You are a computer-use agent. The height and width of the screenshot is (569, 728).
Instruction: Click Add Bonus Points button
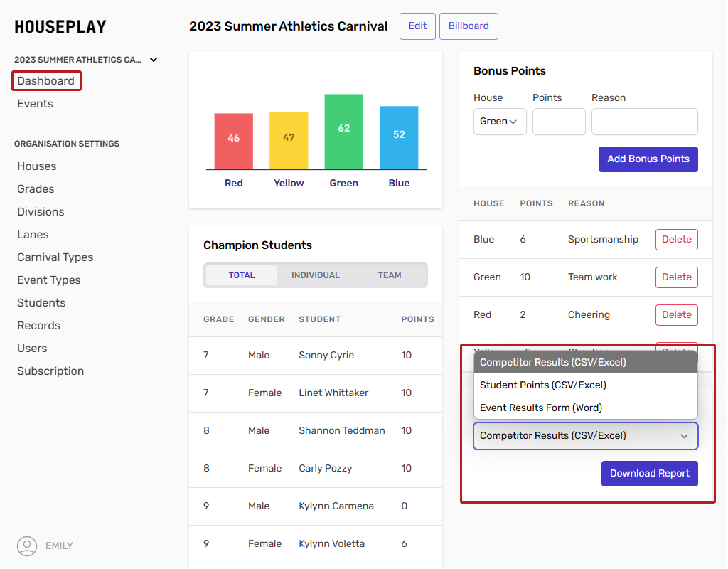coord(648,159)
